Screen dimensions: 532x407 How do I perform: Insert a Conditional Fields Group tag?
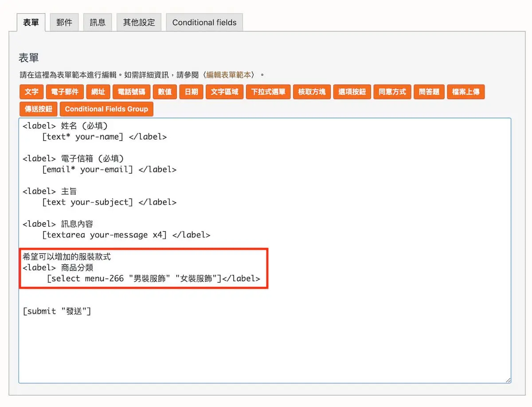coord(106,109)
